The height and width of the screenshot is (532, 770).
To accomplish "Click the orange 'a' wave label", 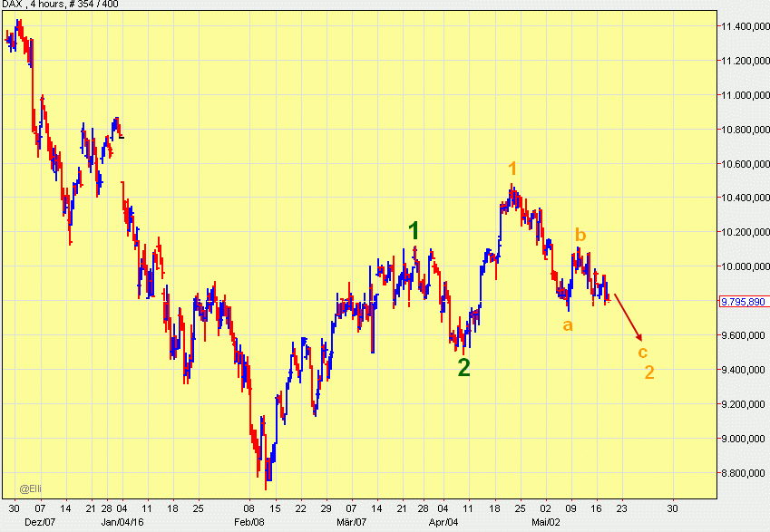I will (x=568, y=324).
